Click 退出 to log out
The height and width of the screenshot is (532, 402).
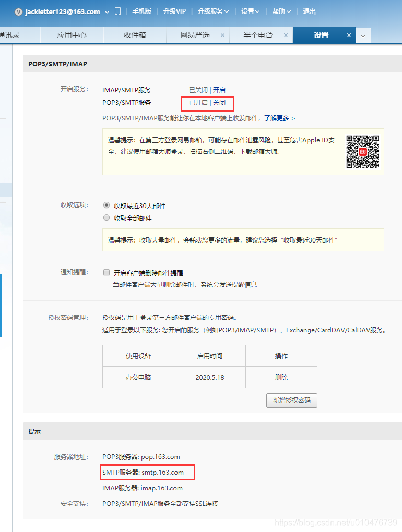tap(309, 11)
